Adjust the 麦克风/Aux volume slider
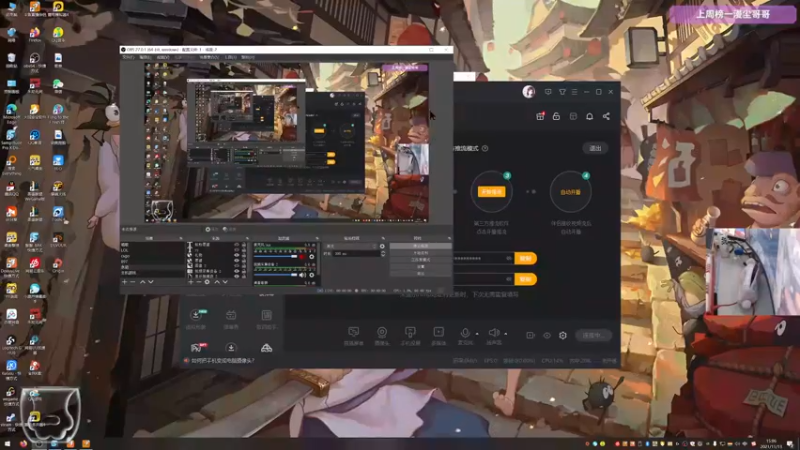800x450 pixels. click(x=276, y=257)
